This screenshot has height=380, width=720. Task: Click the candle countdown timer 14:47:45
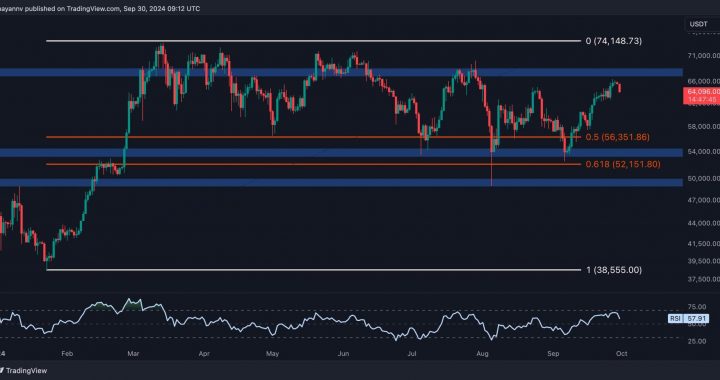703,99
